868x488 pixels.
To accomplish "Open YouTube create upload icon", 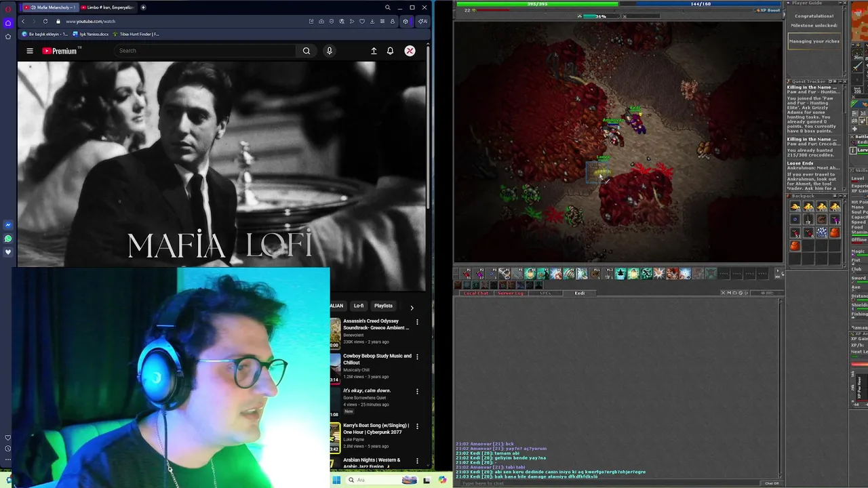I will click(x=374, y=51).
